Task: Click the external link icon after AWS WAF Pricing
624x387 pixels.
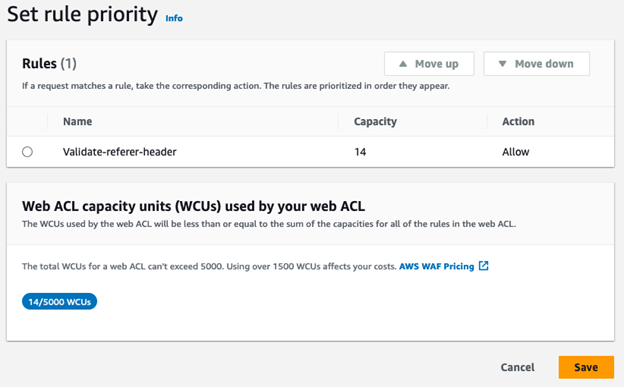Action: coord(484,266)
